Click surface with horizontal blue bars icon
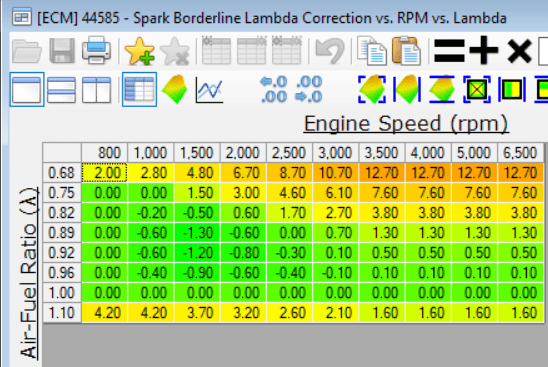The height and width of the screenshot is (367, 548). pyautogui.click(x=442, y=89)
